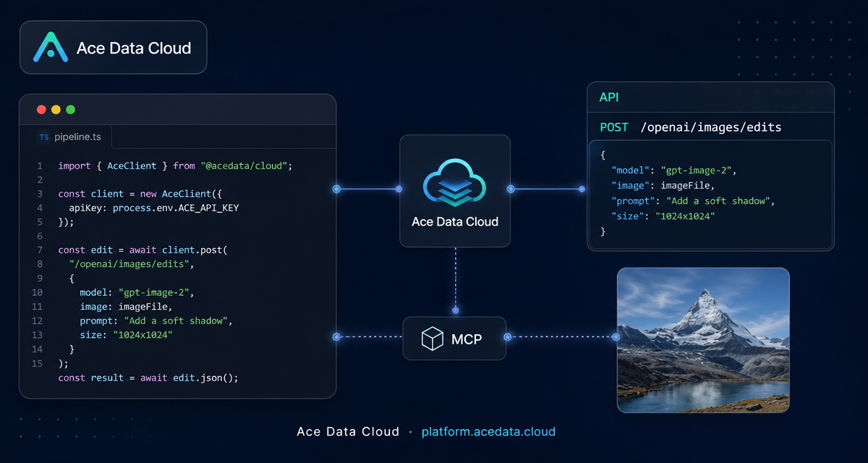Click size: "1024x1024" line in editor
The image size is (868, 463).
[127, 335]
